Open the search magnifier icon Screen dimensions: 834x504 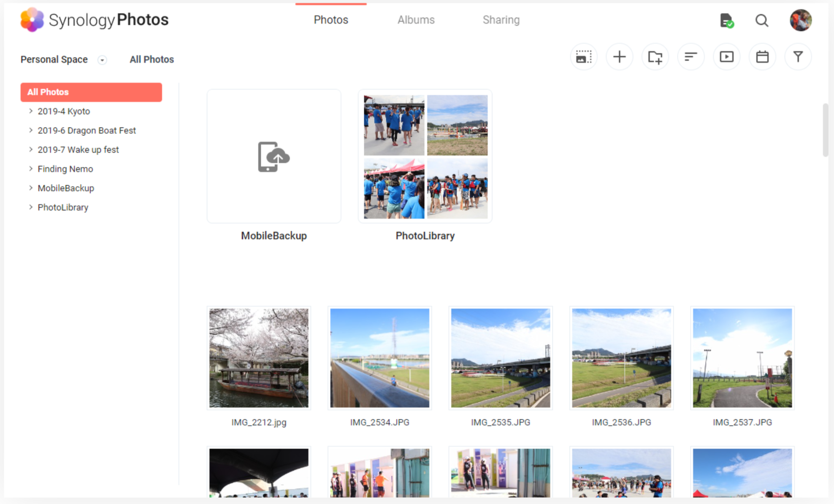pos(761,20)
